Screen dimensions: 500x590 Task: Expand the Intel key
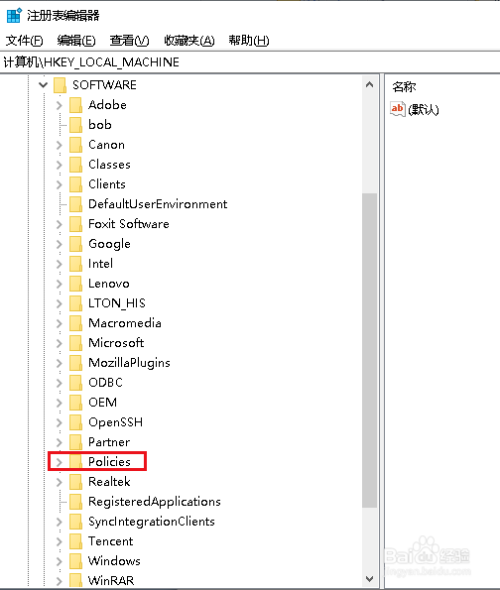click(x=59, y=264)
